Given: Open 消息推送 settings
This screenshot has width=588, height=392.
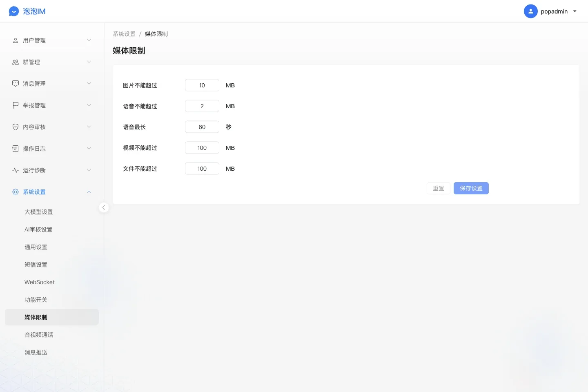Looking at the screenshot, I should point(52,352).
